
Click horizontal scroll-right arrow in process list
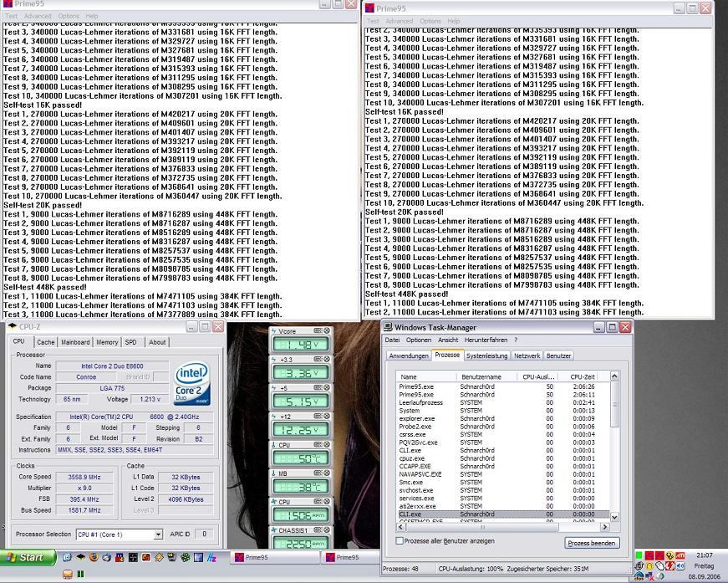[x=604, y=527]
